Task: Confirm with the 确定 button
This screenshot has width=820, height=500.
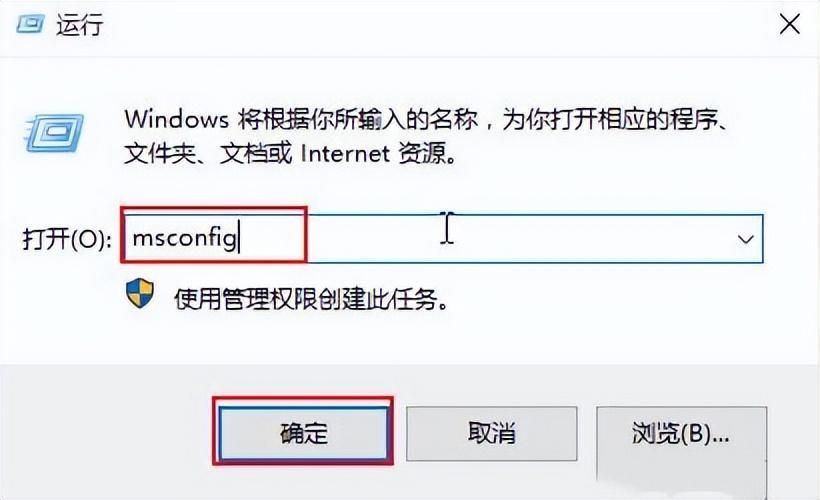Action: 303,434
